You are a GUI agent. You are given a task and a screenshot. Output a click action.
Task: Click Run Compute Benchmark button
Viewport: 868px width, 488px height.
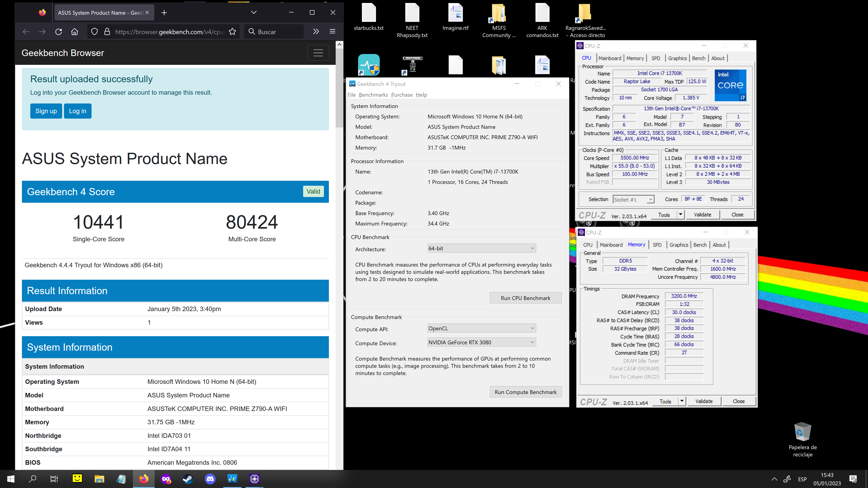tap(525, 392)
